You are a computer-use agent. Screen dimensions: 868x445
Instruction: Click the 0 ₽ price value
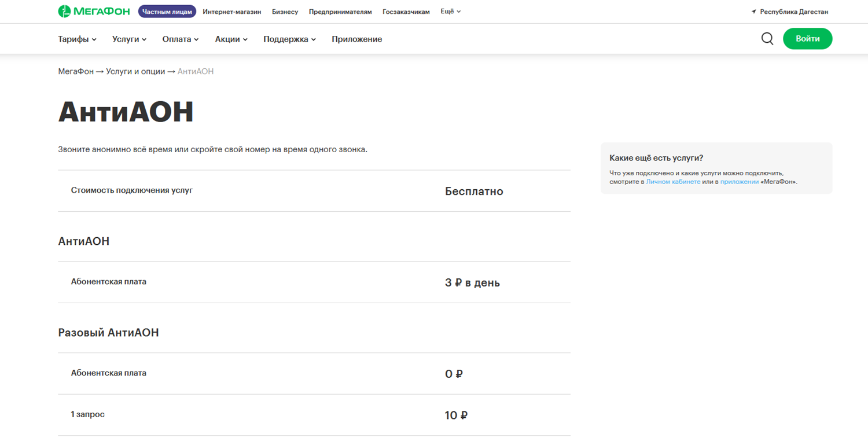(454, 374)
